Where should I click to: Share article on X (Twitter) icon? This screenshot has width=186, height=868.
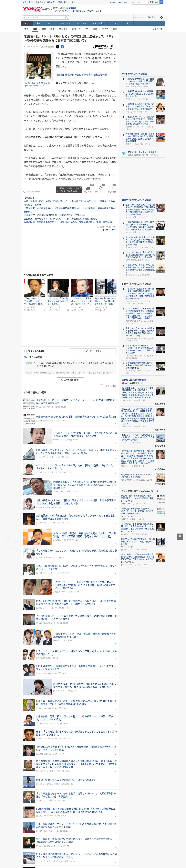click(x=57, y=47)
